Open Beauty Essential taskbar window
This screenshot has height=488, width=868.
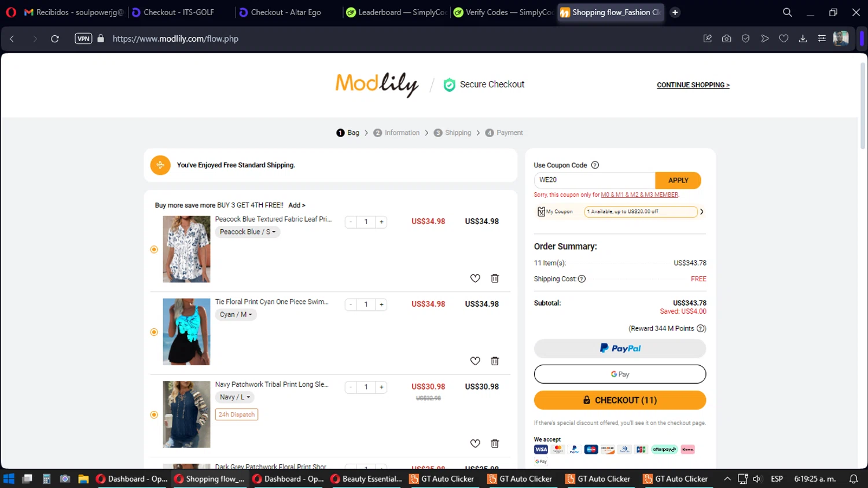point(366,479)
